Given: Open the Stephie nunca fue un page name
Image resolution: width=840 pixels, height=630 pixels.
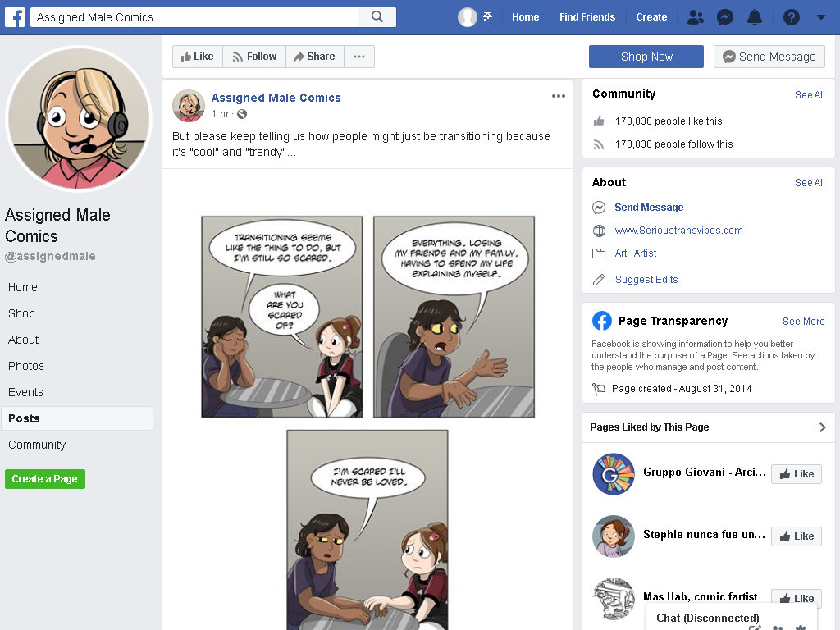Looking at the screenshot, I should pos(704,534).
